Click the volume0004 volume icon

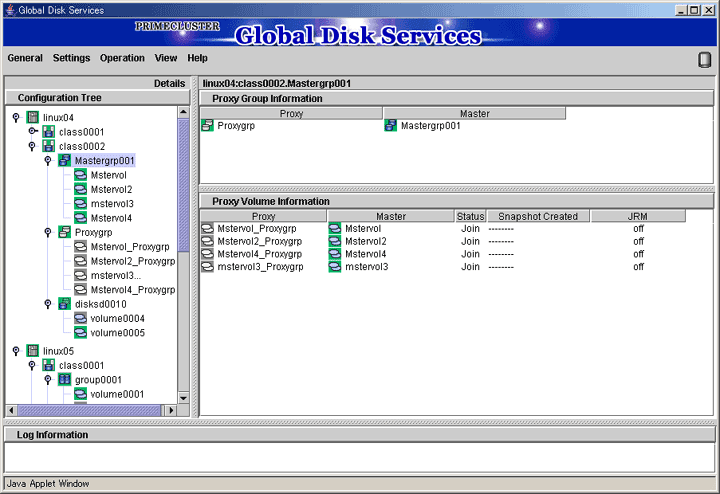pos(80,318)
